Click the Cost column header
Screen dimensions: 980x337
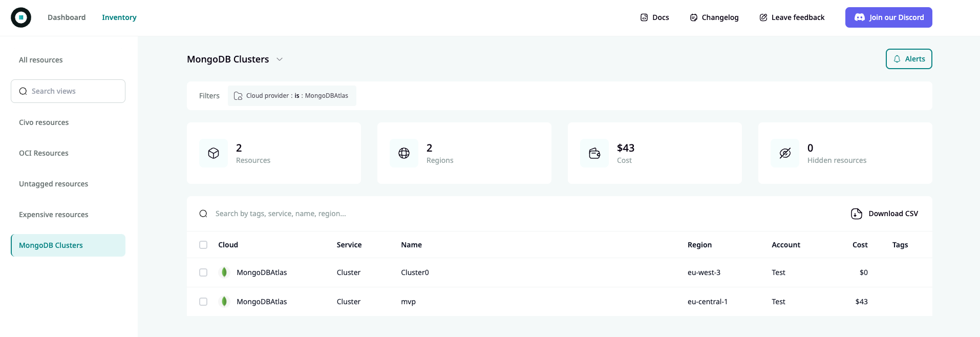point(860,245)
